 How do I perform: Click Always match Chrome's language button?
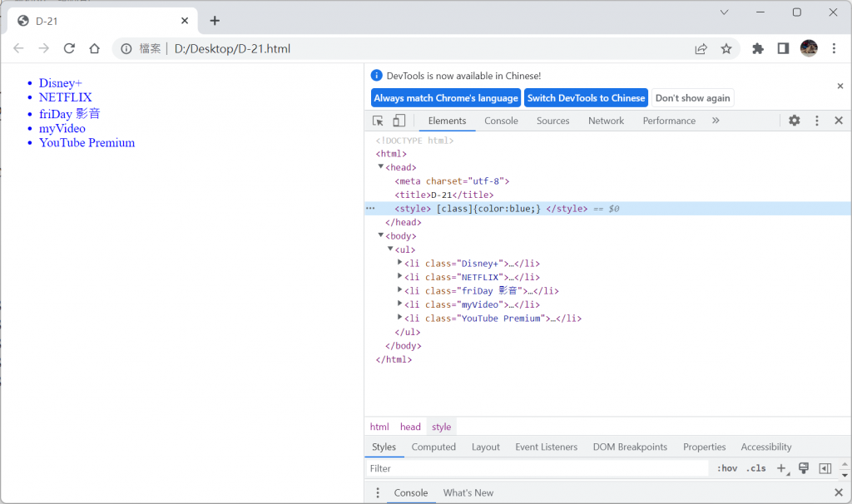[x=446, y=98]
